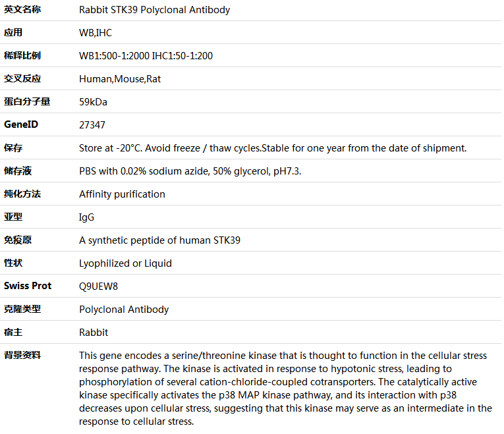Click the "Lyophilized or Liquid" form value

click(125, 263)
